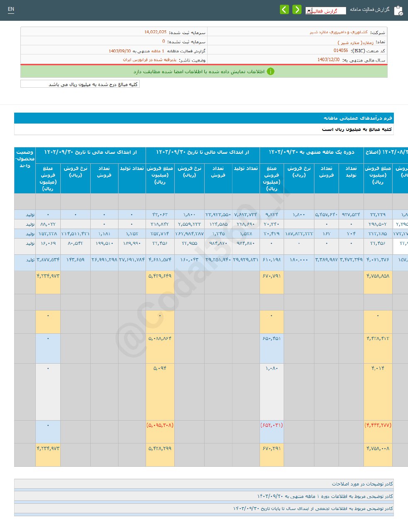Click the cumulative fiscal-year explanation box
This screenshot has height=532, width=408.
(x=204, y=508)
